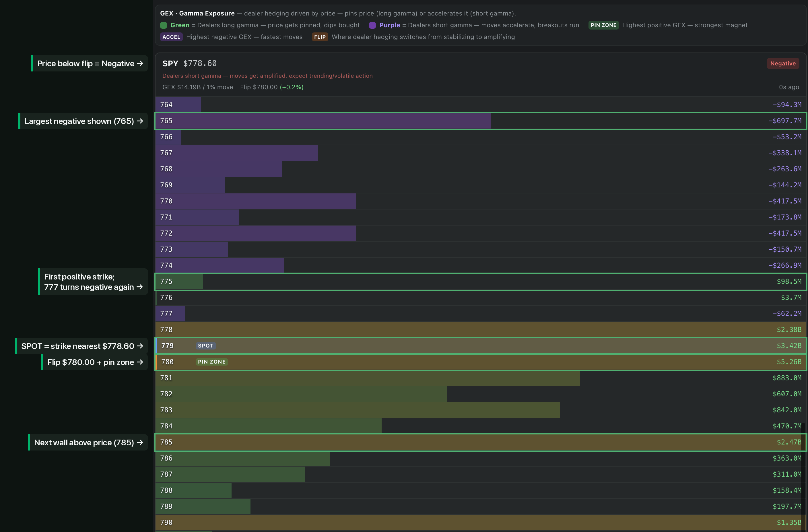Click the strike label 786
Screen dimensions: 808x532
pos(166,458)
